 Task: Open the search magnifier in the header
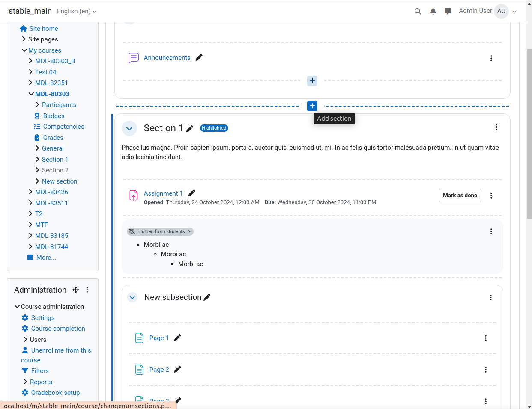click(x=418, y=11)
